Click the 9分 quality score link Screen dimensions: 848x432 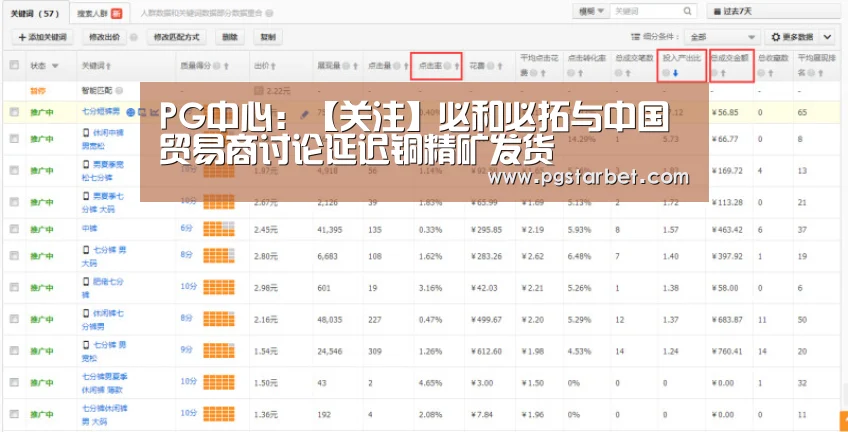pos(187,350)
